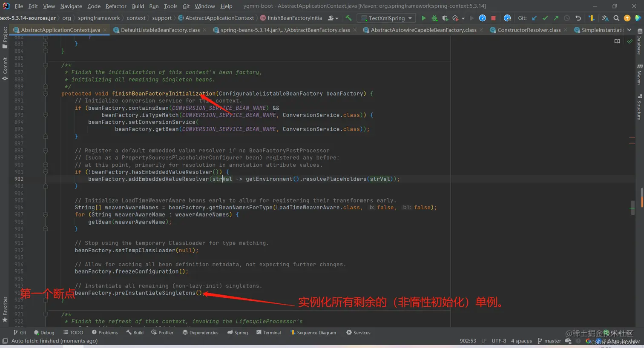Close the AbstractApplicationContext.java tab
644x348 pixels.
point(105,30)
